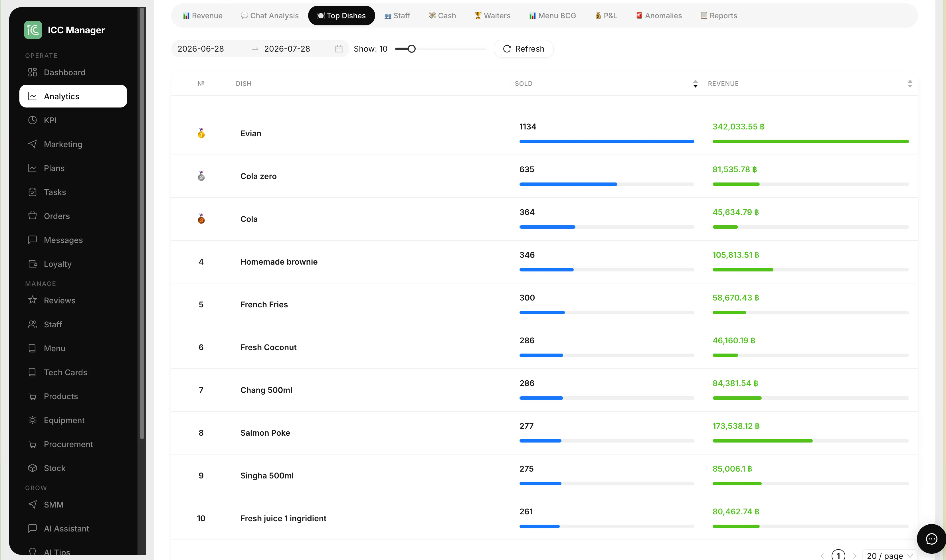
Task: Click the Stock box icon
Action: pyautogui.click(x=33, y=468)
